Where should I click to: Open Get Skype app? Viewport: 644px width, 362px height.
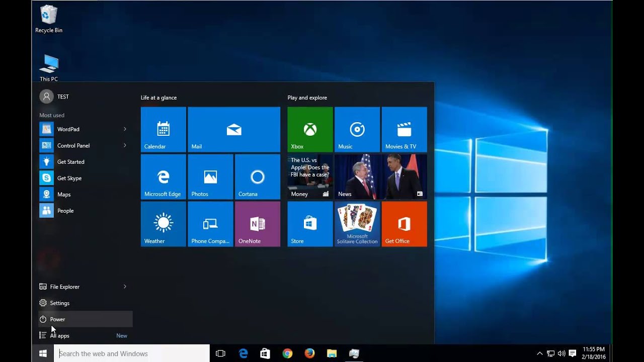[x=86, y=178]
